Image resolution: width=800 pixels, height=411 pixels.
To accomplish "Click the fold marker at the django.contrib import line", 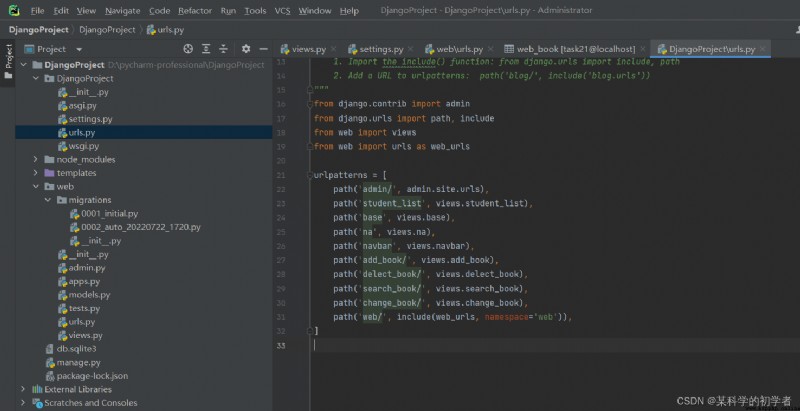I will point(310,104).
